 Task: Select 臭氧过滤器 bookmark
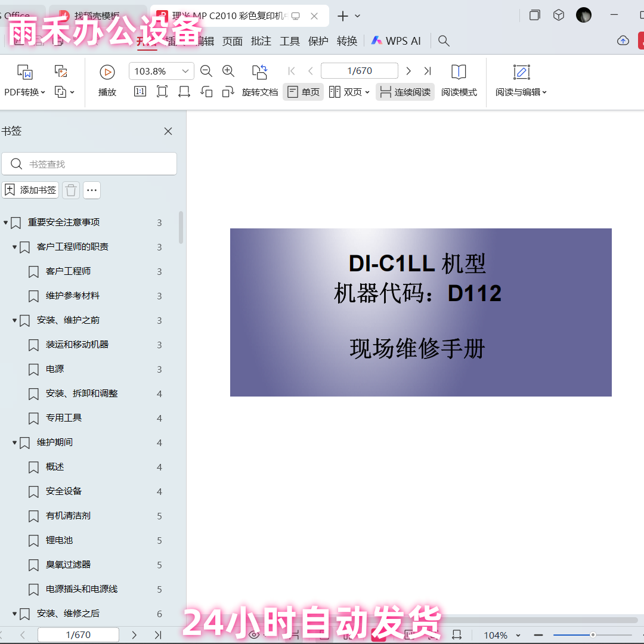pos(68,565)
